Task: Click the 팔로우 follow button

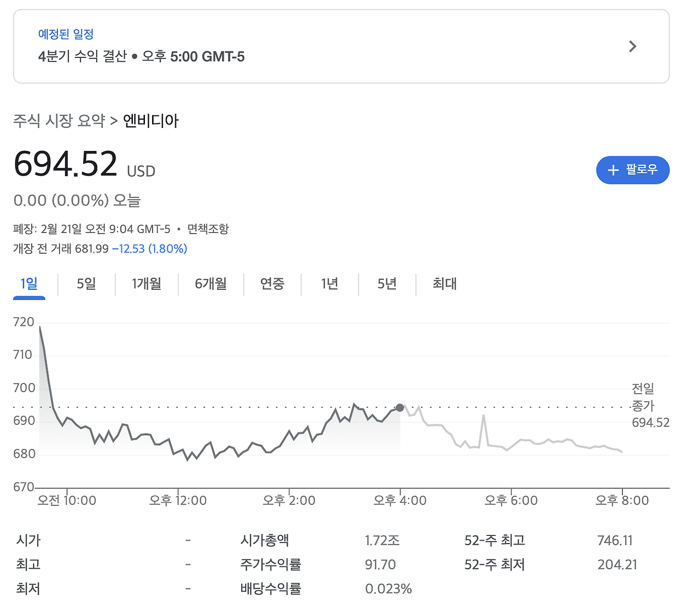Action: coord(633,170)
